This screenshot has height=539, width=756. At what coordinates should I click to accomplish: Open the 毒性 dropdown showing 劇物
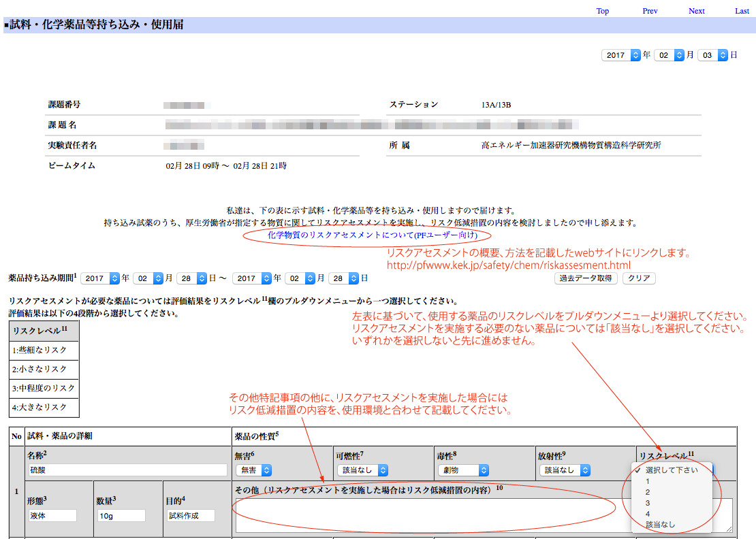[463, 470]
